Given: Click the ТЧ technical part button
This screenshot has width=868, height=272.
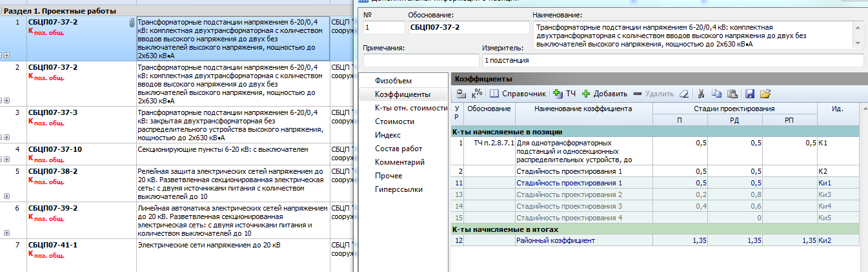Looking at the screenshot, I should tap(565, 94).
